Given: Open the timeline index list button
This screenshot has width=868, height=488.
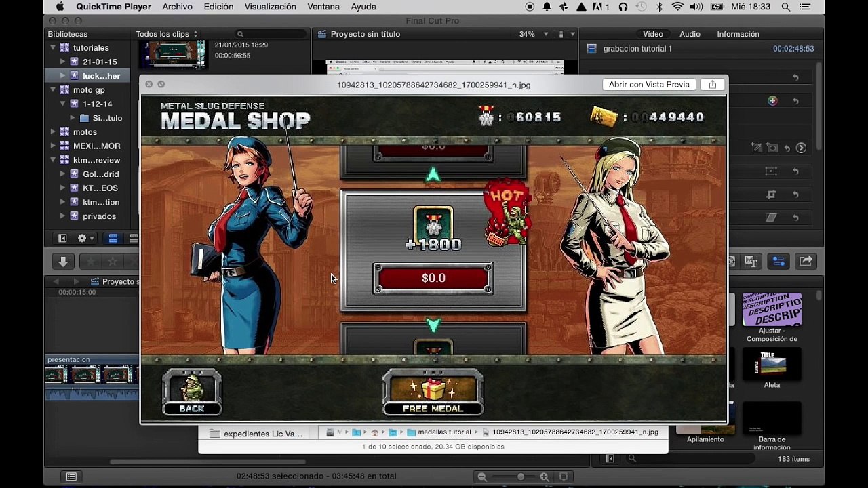Looking at the screenshot, I should point(71,477).
